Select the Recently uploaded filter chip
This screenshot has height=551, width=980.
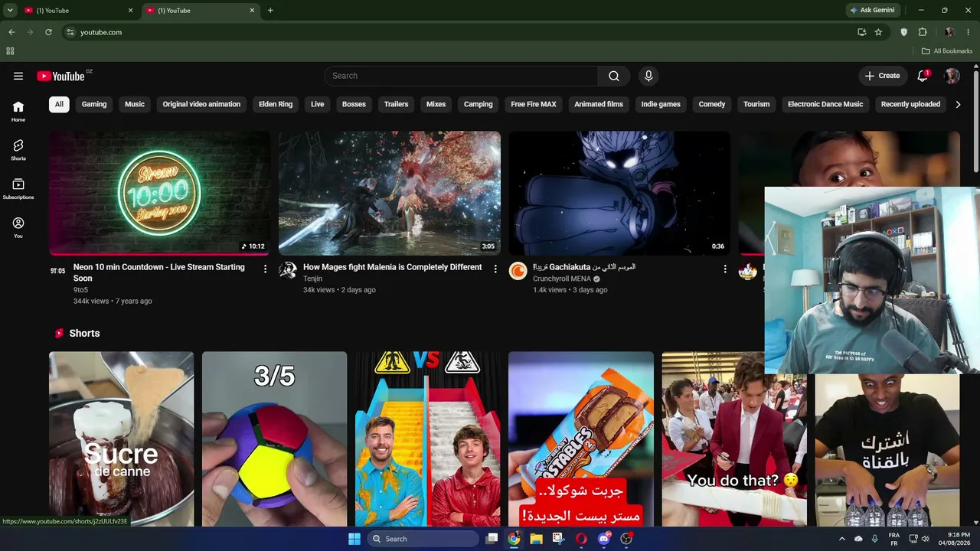(910, 104)
